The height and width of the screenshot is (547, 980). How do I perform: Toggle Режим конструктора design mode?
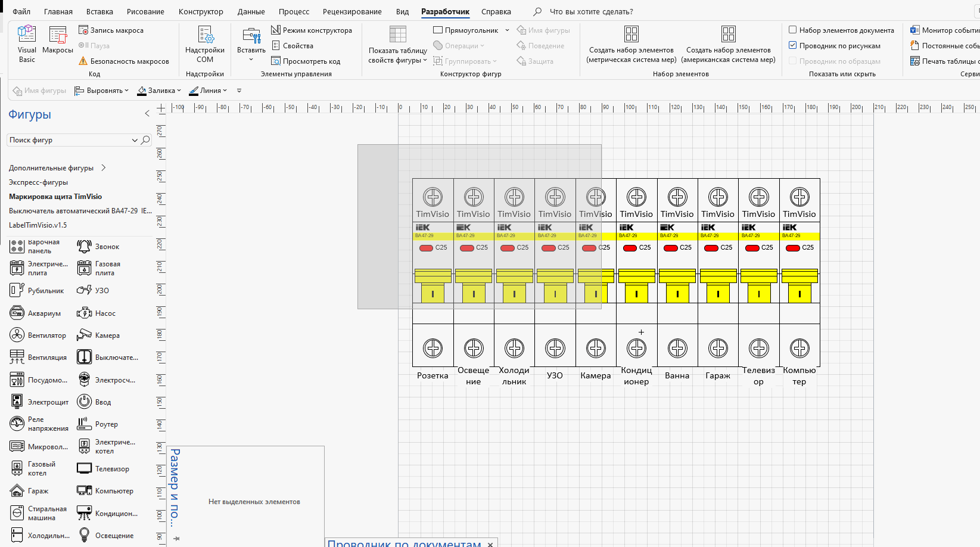[312, 30]
